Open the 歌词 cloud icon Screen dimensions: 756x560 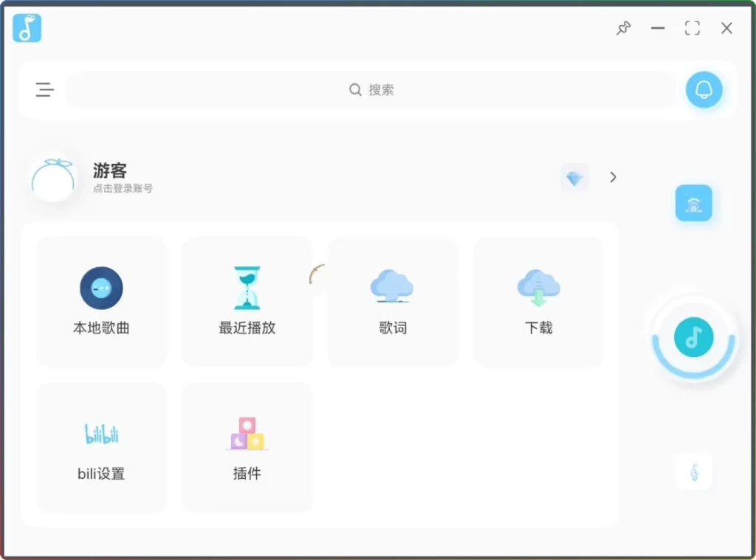point(392,286)
